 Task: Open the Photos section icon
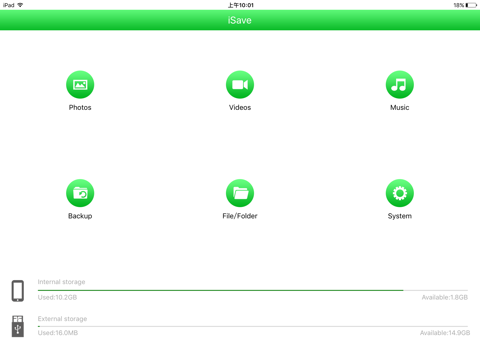point(80,85)
